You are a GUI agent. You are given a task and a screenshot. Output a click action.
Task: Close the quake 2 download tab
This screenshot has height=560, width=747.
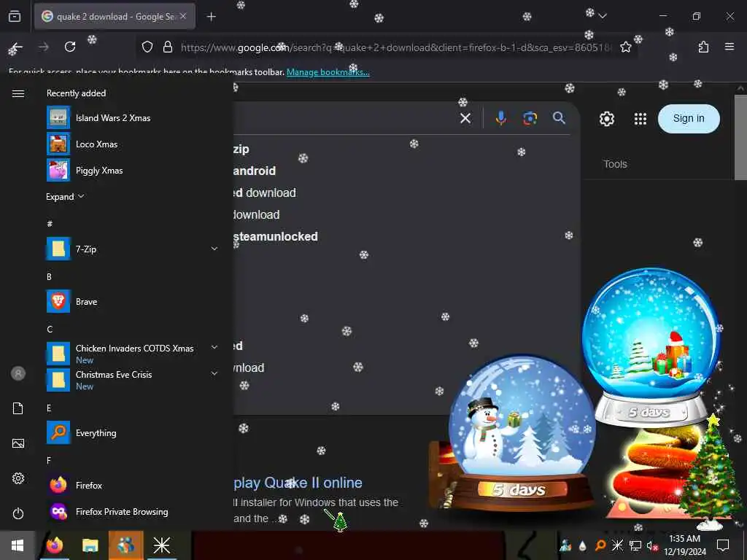(x=183, y=16)
